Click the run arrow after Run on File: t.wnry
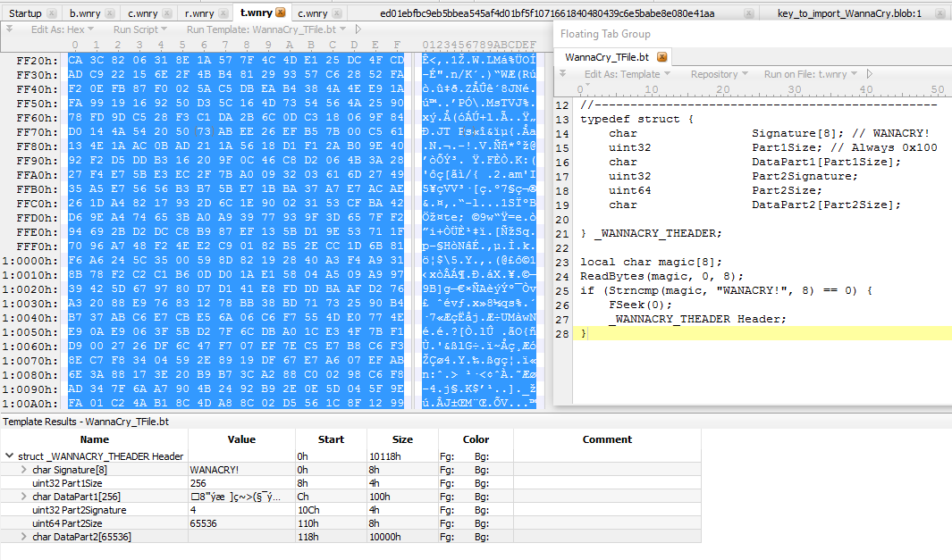952x560 pixels. (x=870, y=74)
